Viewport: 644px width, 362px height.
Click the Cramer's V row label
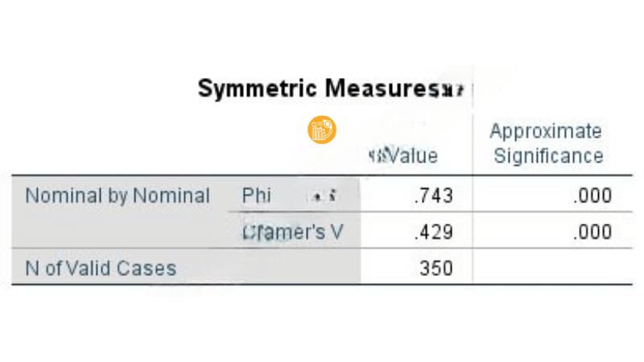[292, 232]
